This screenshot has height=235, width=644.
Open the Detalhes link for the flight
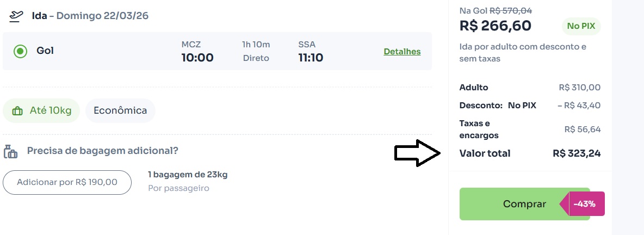point(402,52)
